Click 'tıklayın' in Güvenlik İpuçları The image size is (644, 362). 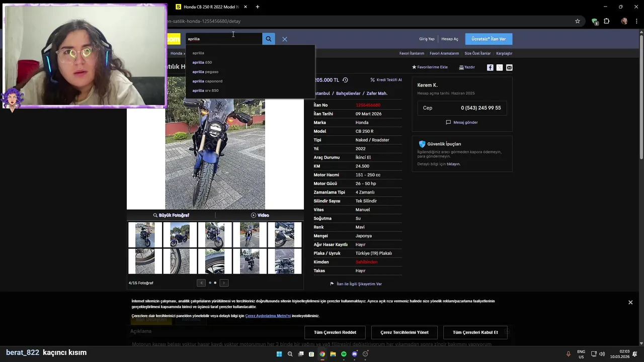[x=453, y=164]
